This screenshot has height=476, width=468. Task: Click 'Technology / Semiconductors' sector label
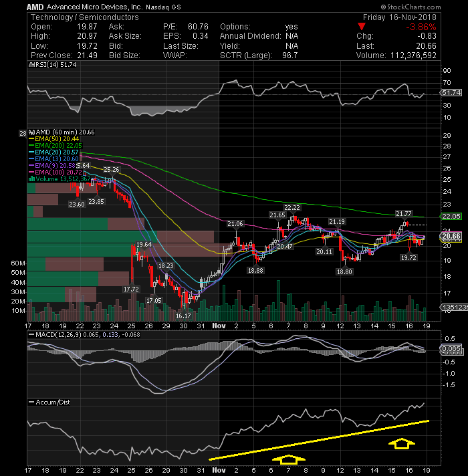[x=85, y=17]
